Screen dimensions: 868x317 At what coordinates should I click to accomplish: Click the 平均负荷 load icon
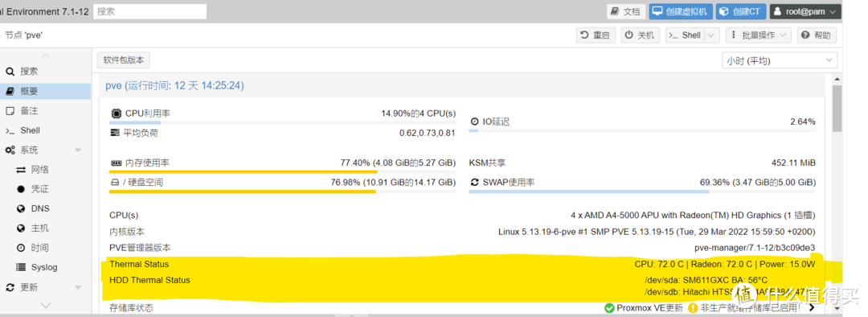click(x=115, y=133)
